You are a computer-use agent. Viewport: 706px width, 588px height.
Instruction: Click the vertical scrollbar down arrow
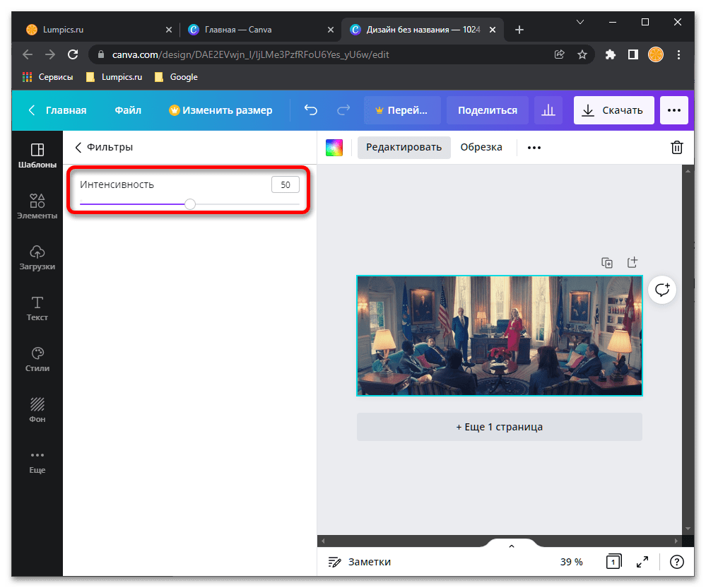tap(688, 529)
